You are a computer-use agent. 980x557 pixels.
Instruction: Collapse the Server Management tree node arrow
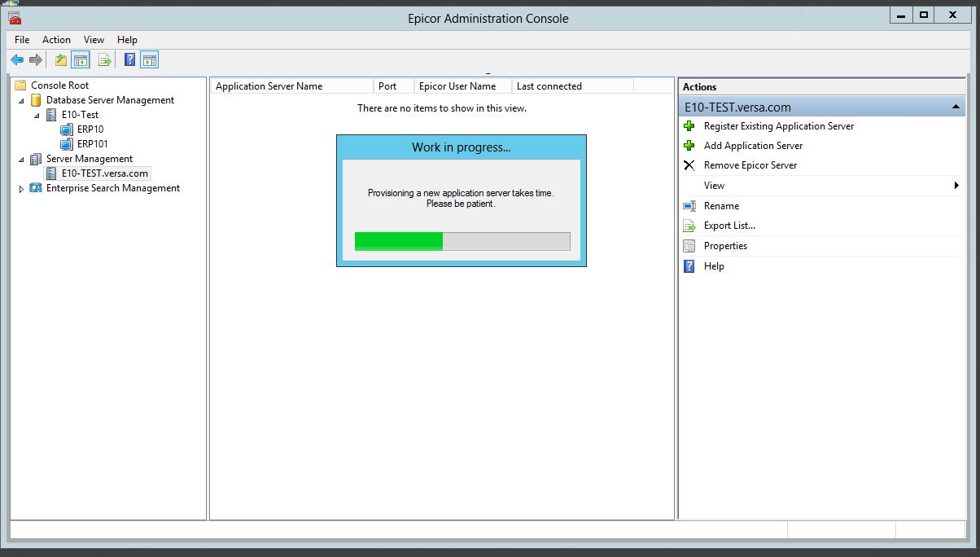[x=22, y=160]
